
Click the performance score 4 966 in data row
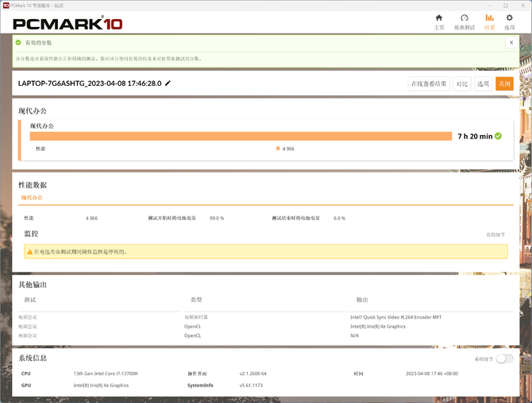(x=91, y=218)
